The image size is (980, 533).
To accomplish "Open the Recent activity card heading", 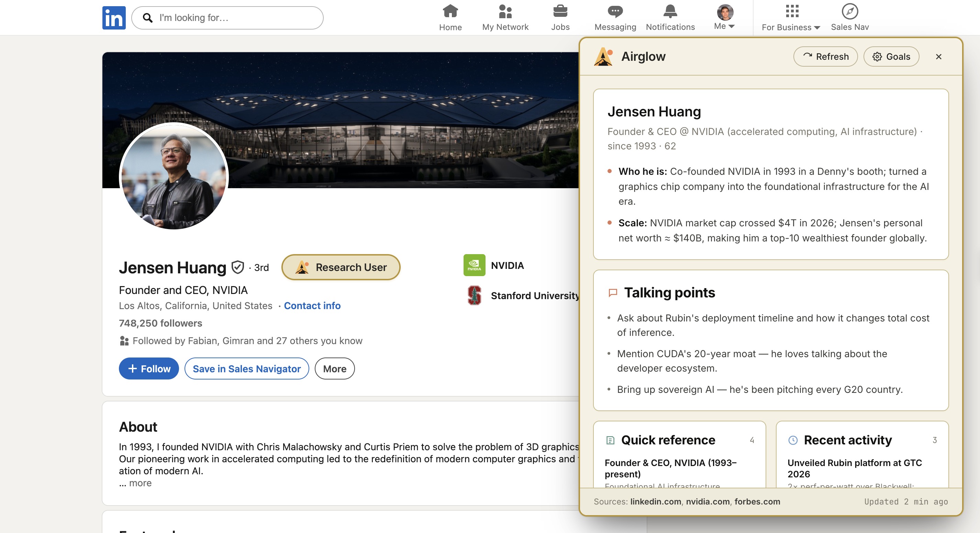I will tap(848, 440).
